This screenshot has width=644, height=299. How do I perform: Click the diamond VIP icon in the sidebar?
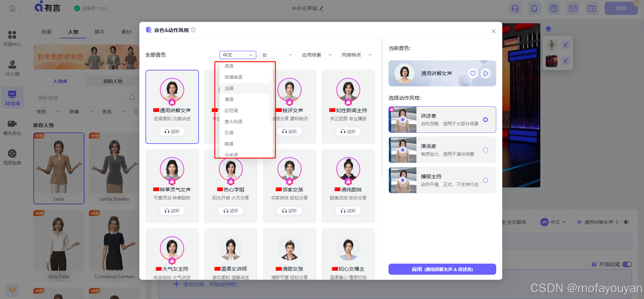coord(12,290)
